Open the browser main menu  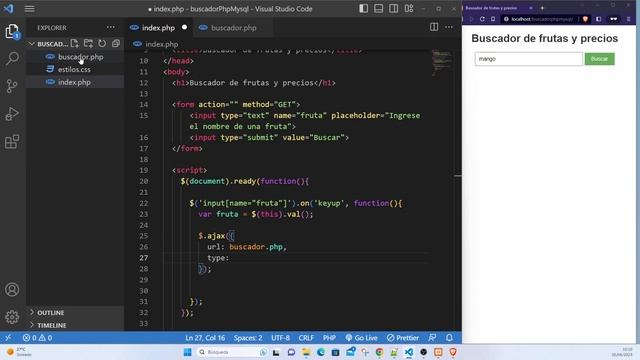click(629, 19)
